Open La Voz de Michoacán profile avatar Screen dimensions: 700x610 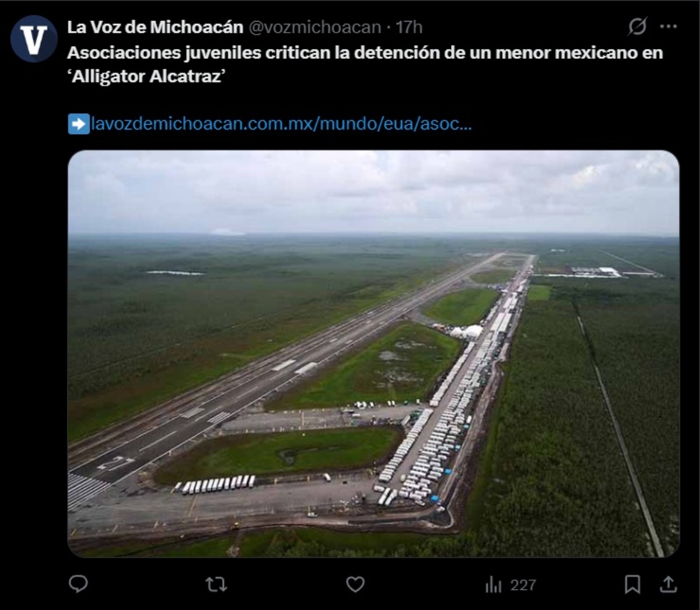[34, 39]
